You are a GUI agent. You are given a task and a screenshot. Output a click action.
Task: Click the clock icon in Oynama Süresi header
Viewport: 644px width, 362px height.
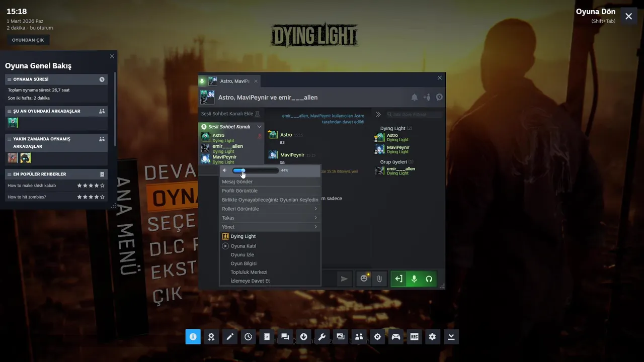(102, 79)
